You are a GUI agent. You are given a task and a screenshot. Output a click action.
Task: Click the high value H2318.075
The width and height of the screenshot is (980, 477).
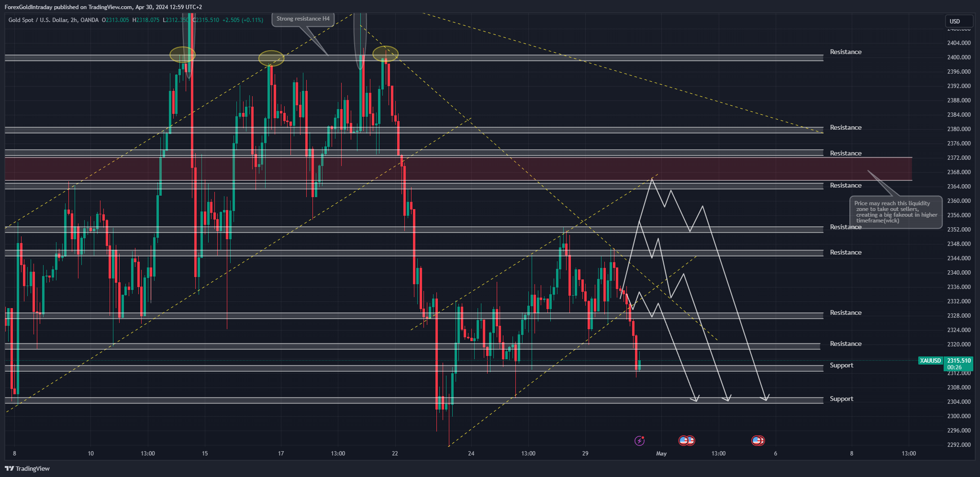146,20
